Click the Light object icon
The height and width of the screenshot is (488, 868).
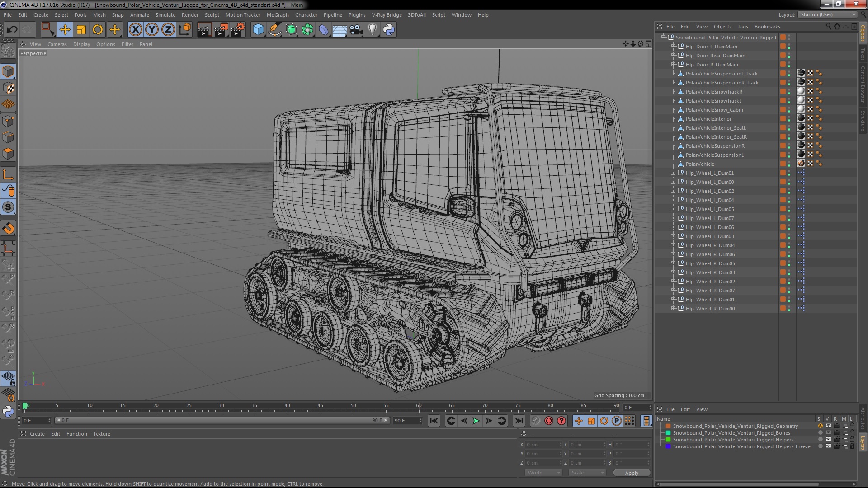(372, 30)
